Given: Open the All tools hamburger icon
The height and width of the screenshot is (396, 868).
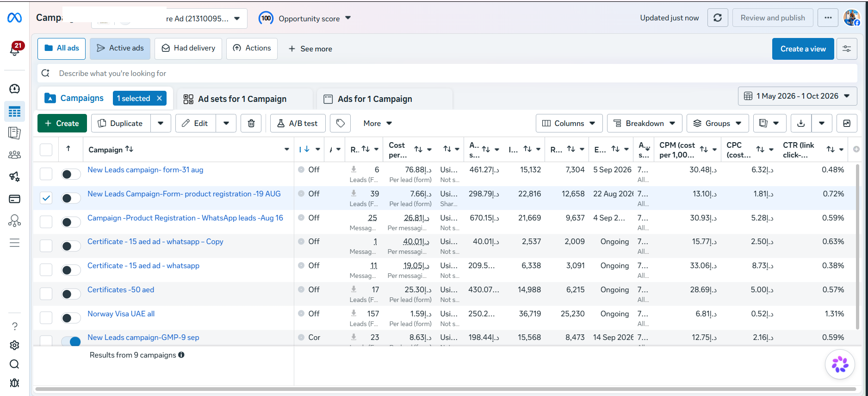Looking at the screenshot, I should click(x=14, y=243).
